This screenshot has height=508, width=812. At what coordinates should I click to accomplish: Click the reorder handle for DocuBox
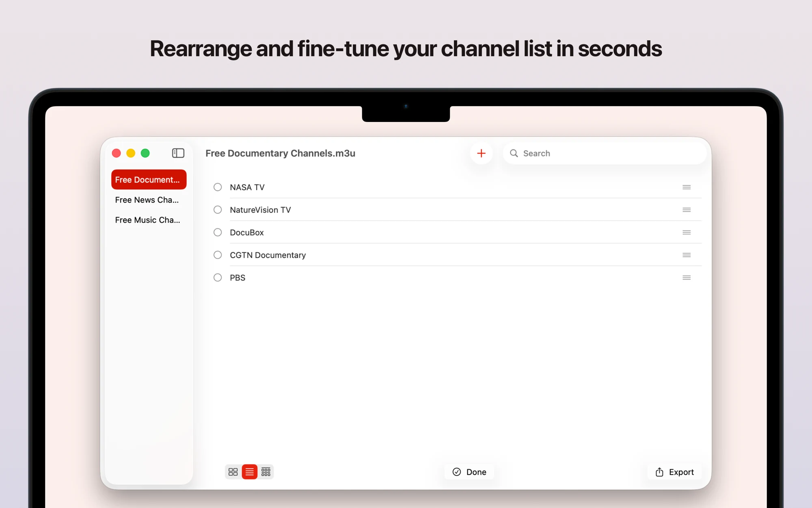[x=687, y=232]
